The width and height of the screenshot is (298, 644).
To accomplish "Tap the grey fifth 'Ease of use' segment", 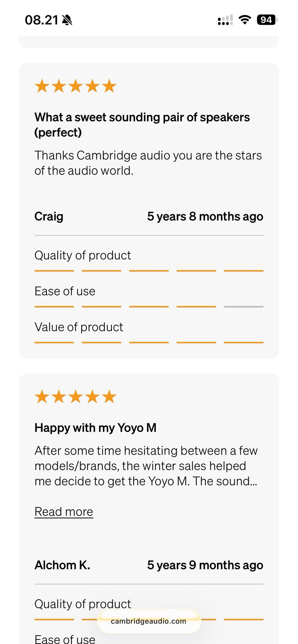I will point(244,307).
